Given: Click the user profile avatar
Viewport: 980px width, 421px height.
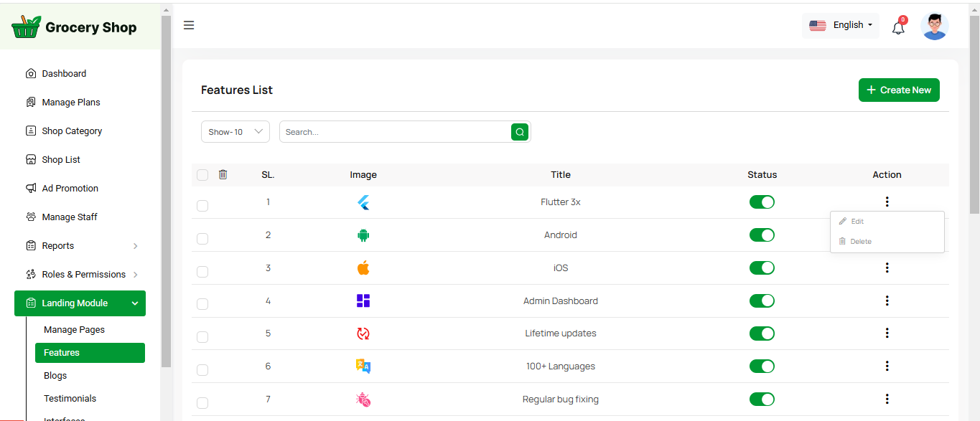Looking at the screenshot, I should [934, 27].
